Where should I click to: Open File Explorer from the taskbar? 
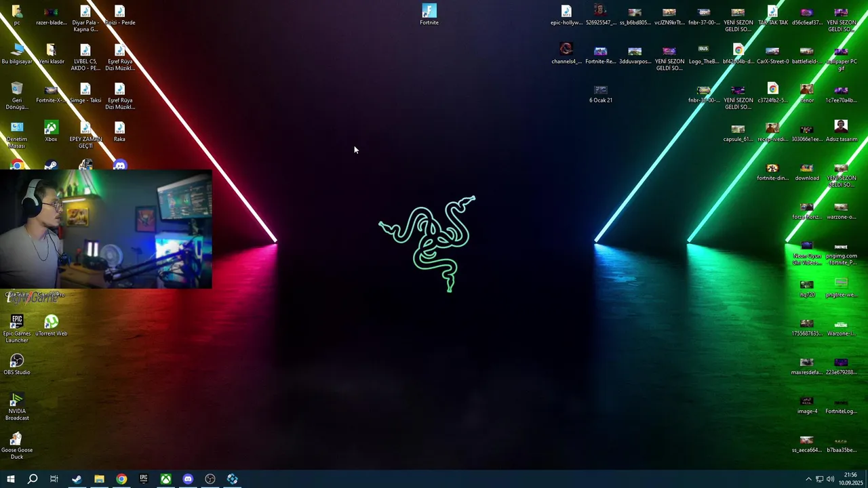pyautogui.click(x=99, y=479)
